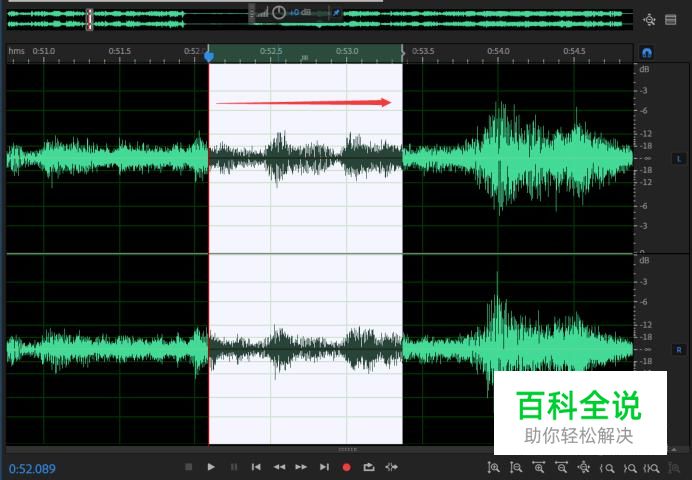Click the 0:51.0 mark on time ruler
This screenshot has width=692, height=480.
pos(44,51)
